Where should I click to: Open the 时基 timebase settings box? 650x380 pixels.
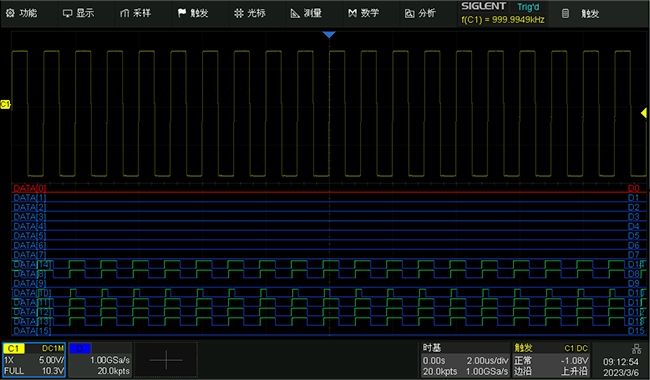466,360
